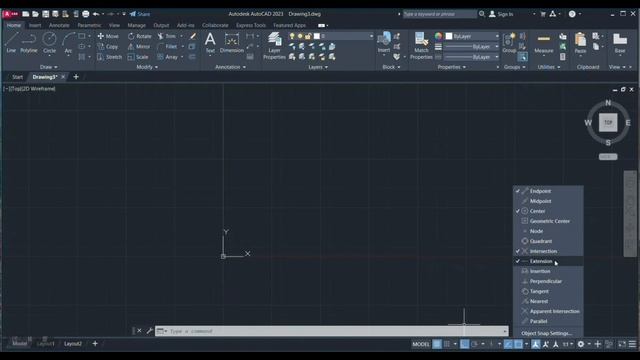Expand the Draw panel

tap(49, 67)
